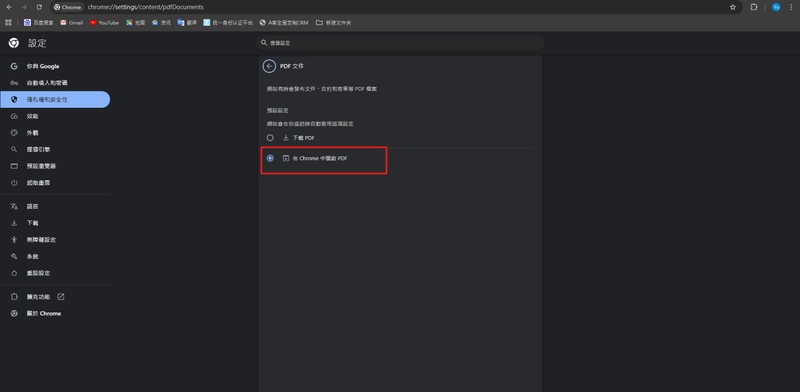
Task: Open 語言 language settings
Action: click(55, 207)
